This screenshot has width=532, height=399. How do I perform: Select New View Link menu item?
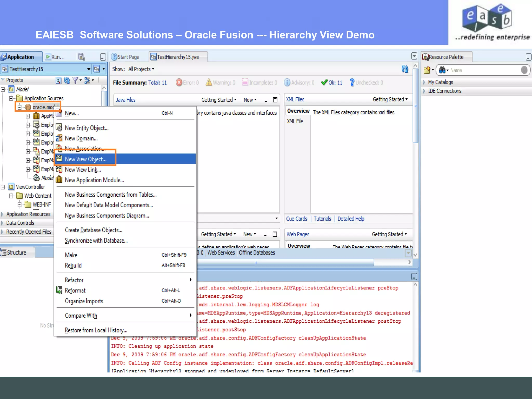(x=125, y=170)
